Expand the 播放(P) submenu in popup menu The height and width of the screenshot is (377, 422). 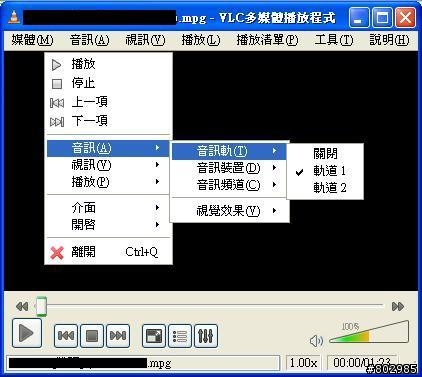[x=108, y=182]
